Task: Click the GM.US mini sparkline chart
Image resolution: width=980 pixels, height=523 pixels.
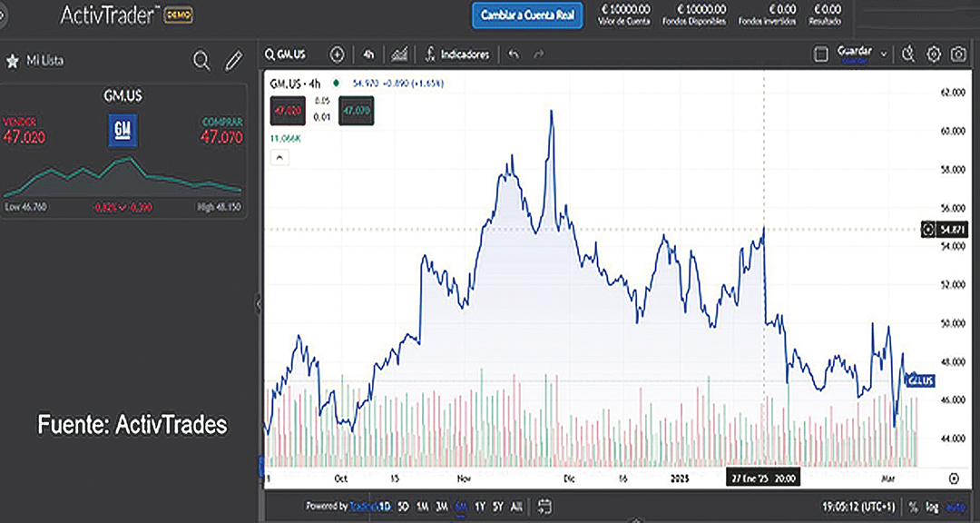Action: click(x=122, y=177)
